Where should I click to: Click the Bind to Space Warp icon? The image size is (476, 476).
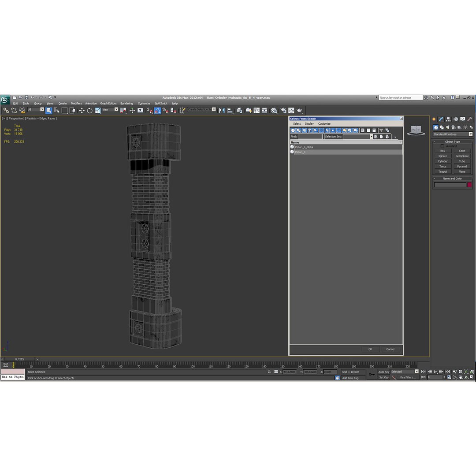(22, 111)
